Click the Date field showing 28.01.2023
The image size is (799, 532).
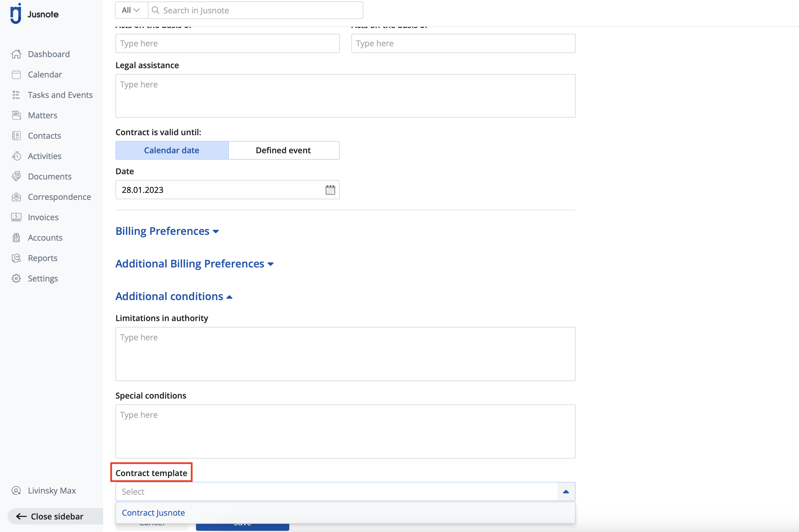[227, 190]
